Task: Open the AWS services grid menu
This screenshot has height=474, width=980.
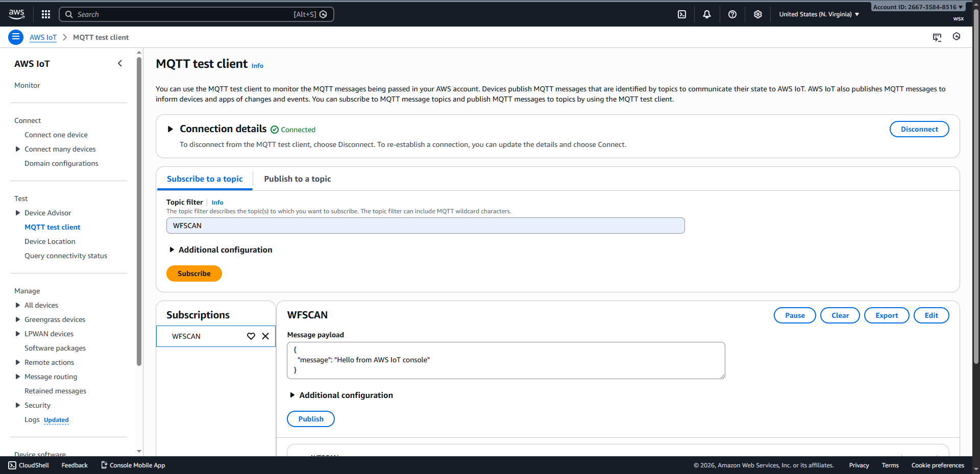Action: pos(46,14)
